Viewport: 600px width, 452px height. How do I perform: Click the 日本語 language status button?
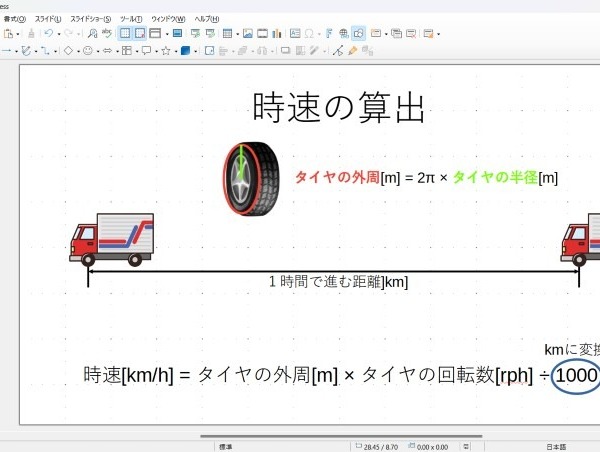[x=556, y=447]
